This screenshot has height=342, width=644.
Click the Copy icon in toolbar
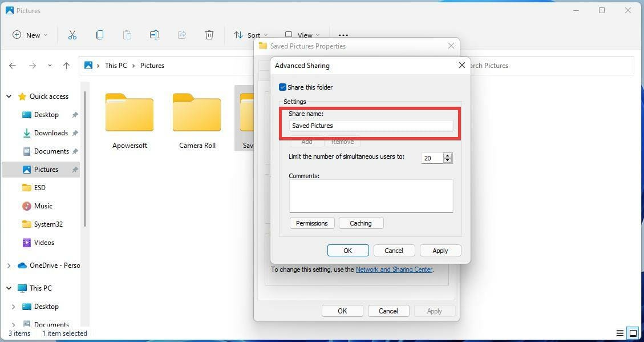tap(100, 35)
